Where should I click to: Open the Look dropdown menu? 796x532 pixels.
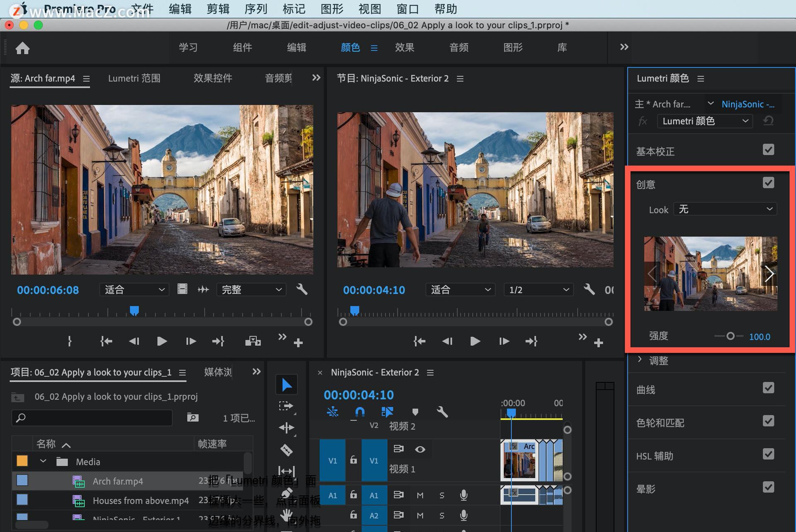(725, 209)
